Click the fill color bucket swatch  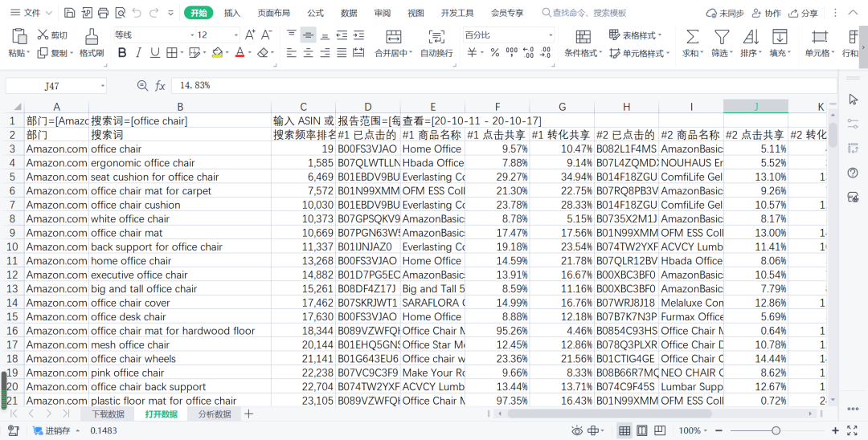pos(217,52)
